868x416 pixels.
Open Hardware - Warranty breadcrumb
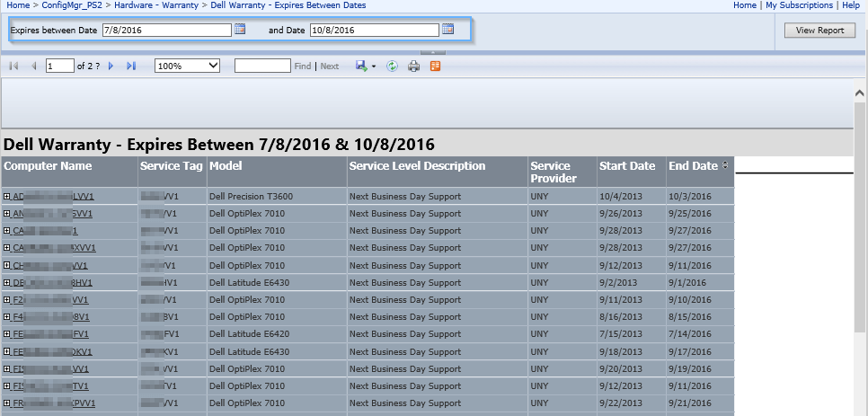(156, 5)
